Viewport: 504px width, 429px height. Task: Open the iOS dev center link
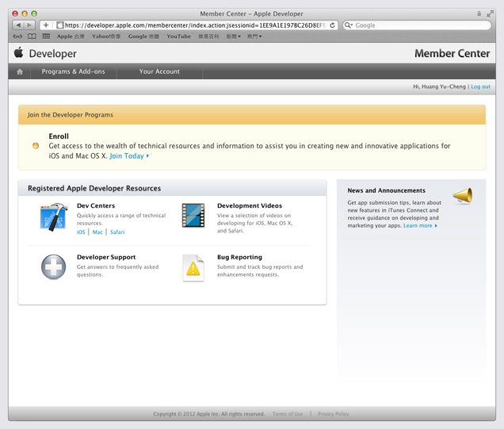pos(81,232)
